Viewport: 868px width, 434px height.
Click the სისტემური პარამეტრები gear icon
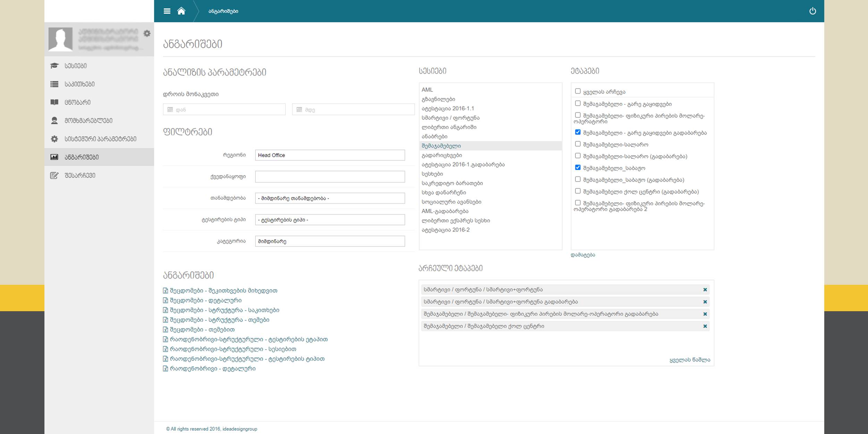coord(54,139)
